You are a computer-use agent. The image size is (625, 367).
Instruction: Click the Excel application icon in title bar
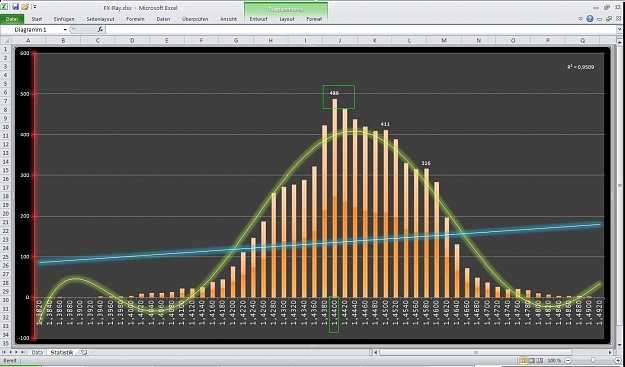4,7
